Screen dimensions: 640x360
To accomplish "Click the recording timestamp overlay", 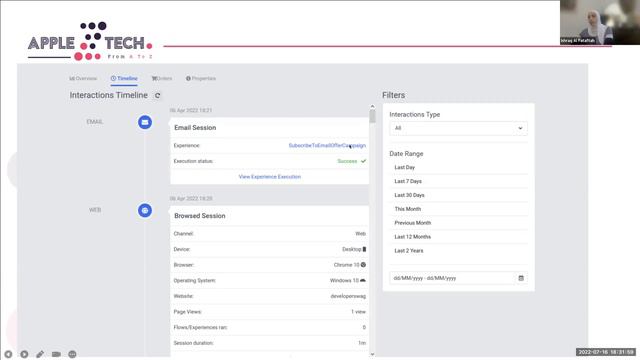I will click(x=606, y=352).
